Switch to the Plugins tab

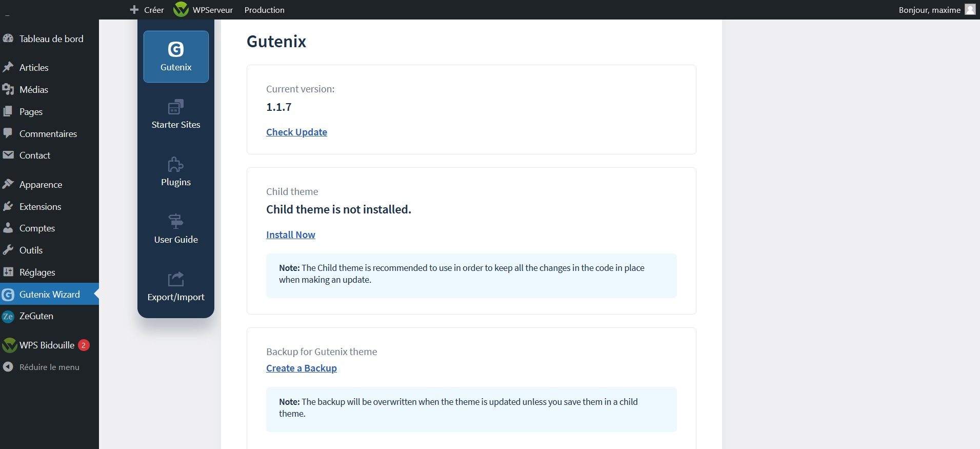(x=176, y=171)
